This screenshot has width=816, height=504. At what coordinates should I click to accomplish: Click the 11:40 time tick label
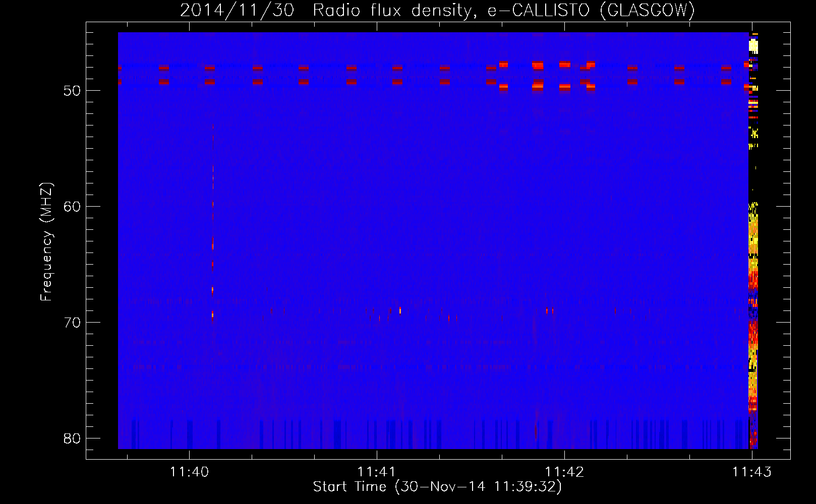[x=189, y=472]
